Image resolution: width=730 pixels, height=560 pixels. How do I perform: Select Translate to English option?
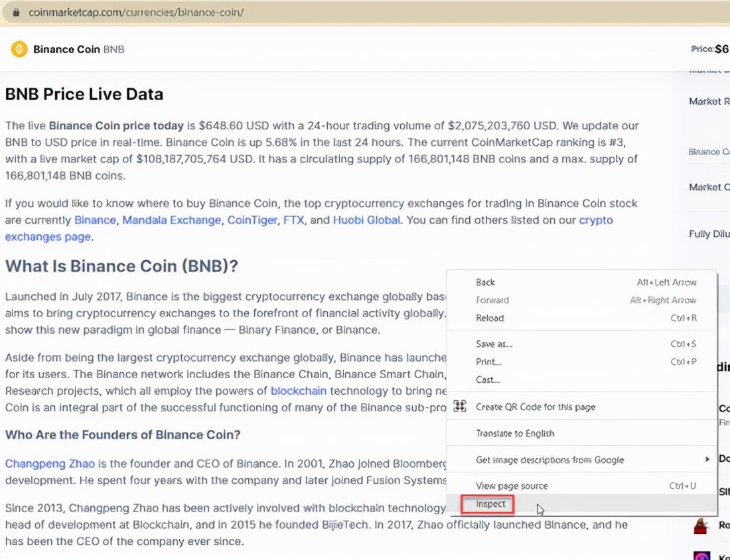click(x=581, y=433)
